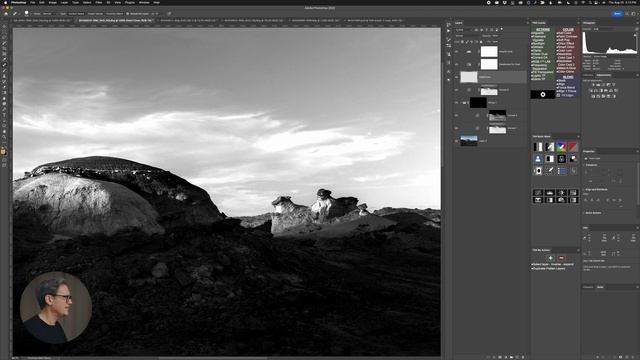Click the layer Fill field in Layers panel

[x=494, y=42]
